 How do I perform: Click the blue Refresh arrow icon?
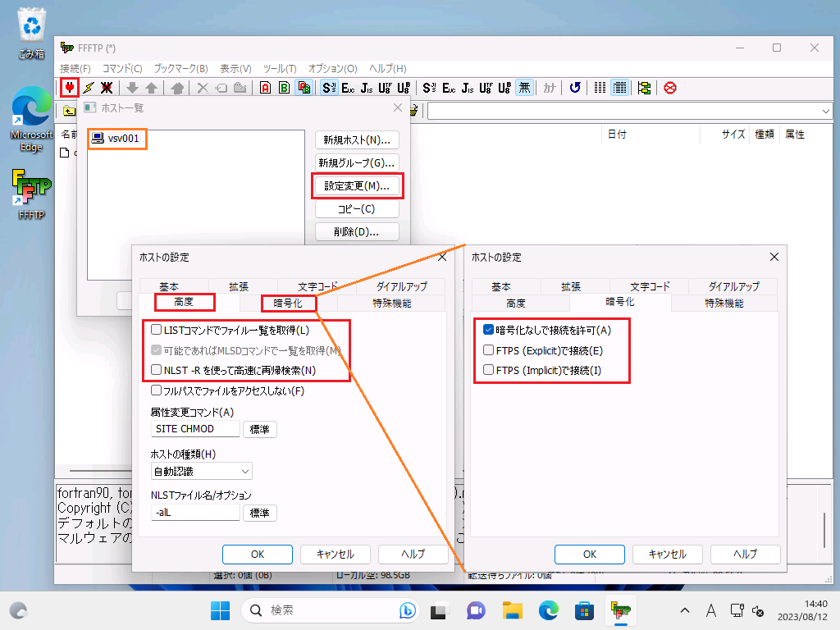click(x=575, y=88)
